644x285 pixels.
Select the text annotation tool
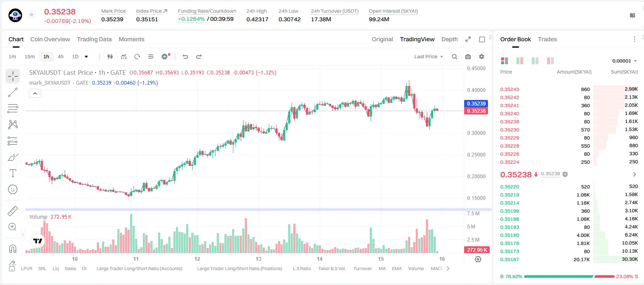coord(13,173)
